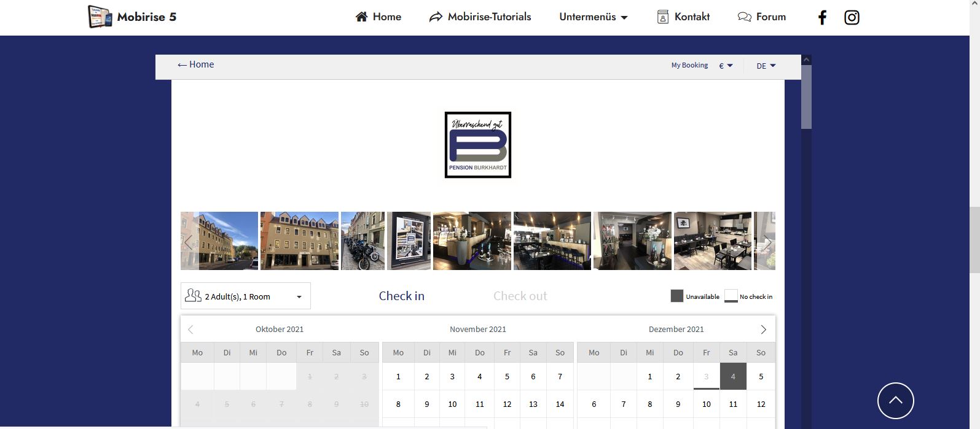
Task: Click the back to Home link
Action: (x=196, y=64)
